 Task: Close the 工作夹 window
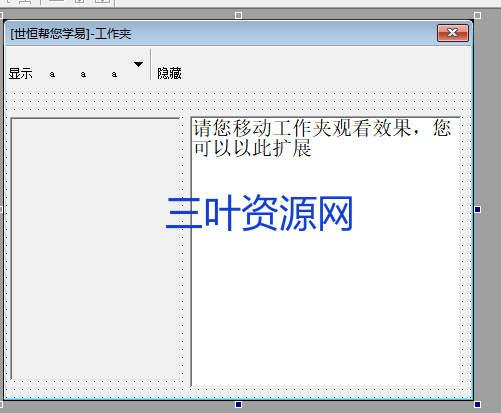pos(453,33)
